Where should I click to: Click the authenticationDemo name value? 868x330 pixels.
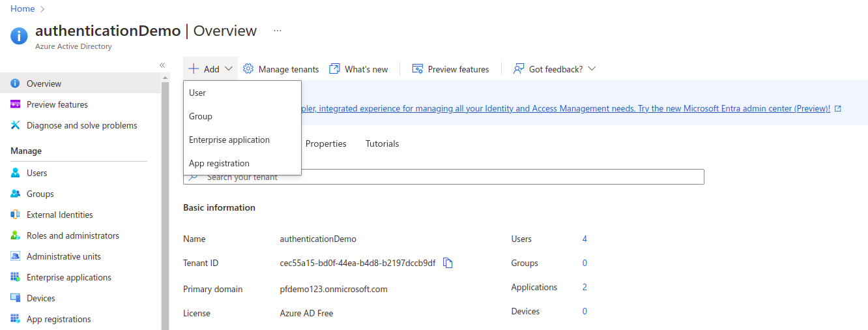[318, 239]
